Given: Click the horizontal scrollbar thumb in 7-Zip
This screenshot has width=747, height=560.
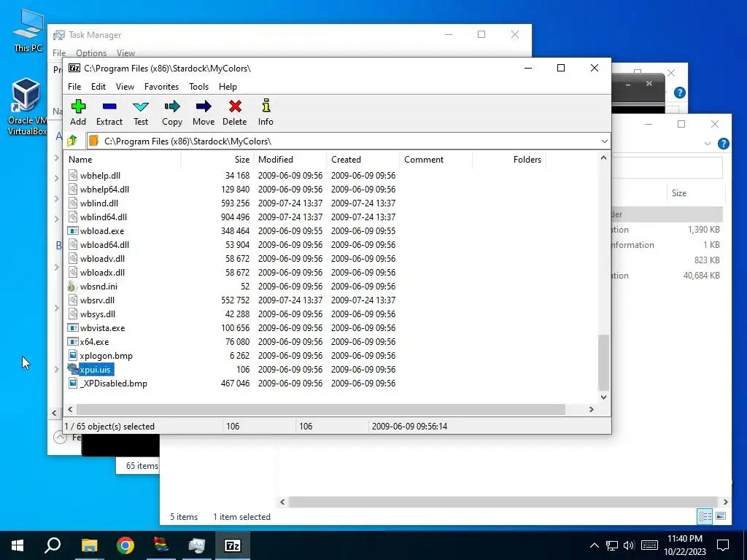Looking at the screenshot, I should [321, 410].
